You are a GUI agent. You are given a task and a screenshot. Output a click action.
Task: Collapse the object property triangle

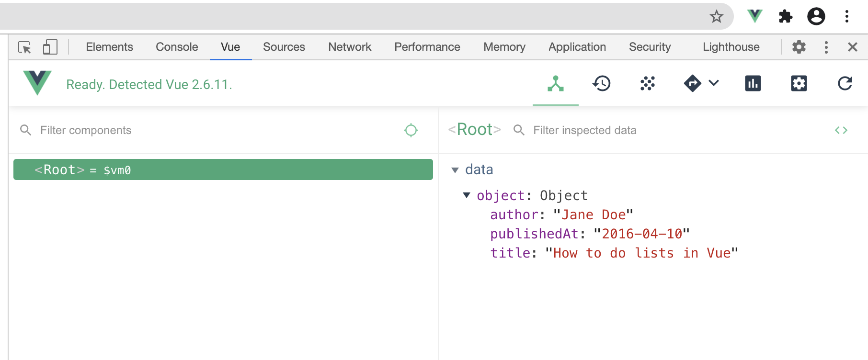pyautogui.click(x=467, y=195)
